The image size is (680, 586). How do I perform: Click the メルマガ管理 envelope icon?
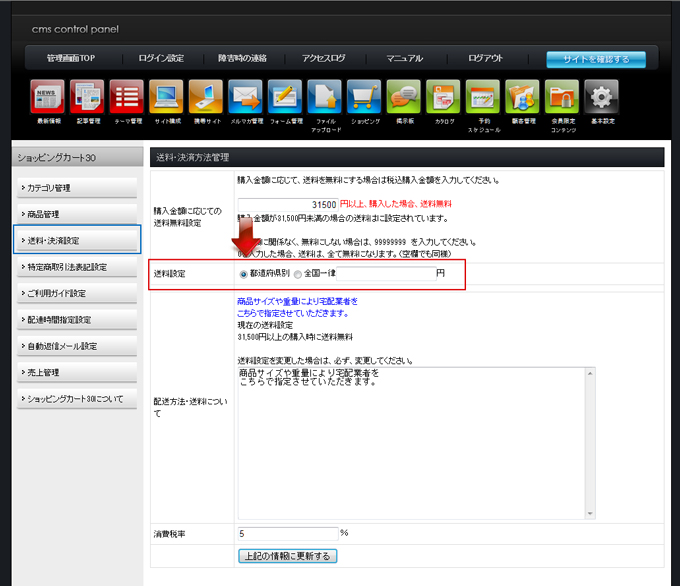(245, 97)
